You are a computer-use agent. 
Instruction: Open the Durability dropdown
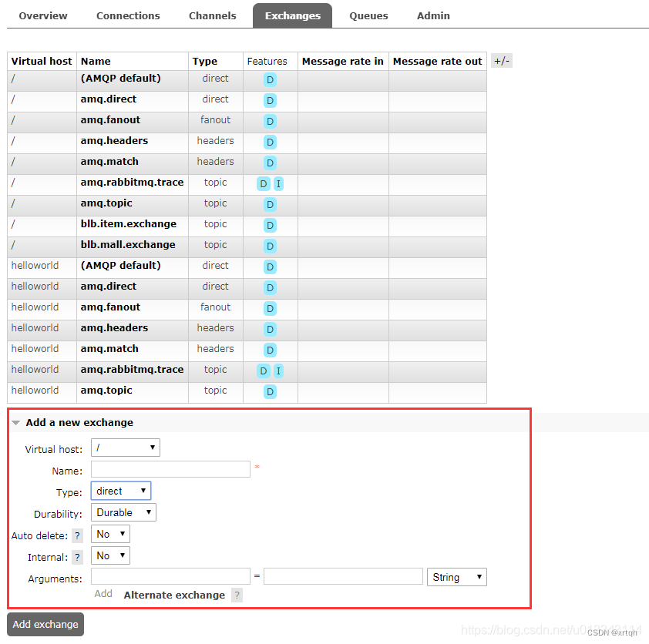[x=123, y=512]
